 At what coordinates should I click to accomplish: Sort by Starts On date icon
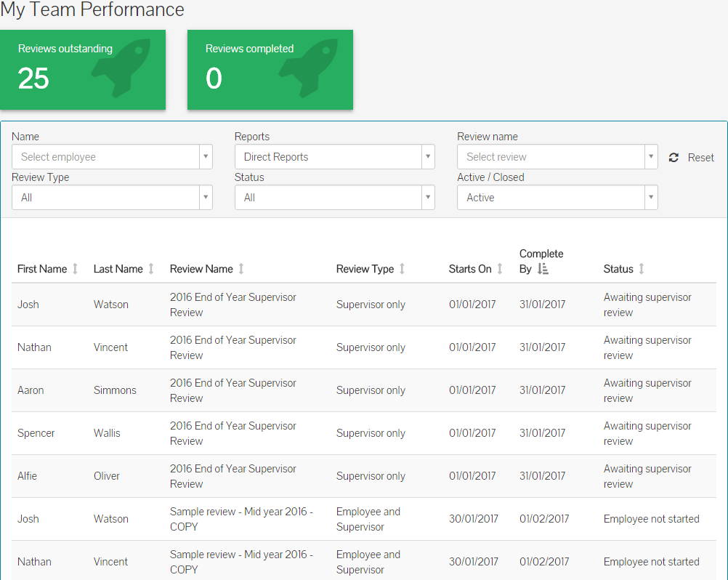point(500,269)
